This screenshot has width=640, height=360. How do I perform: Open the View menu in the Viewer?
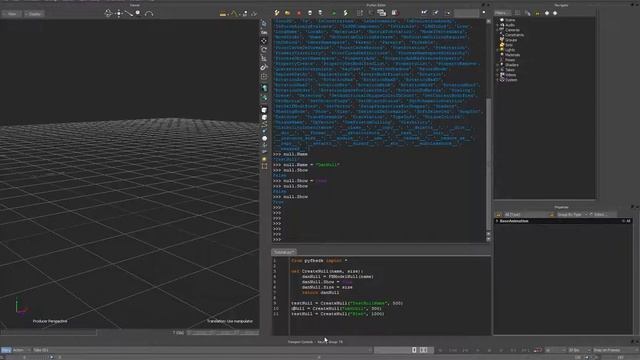[x=11, y=14]
